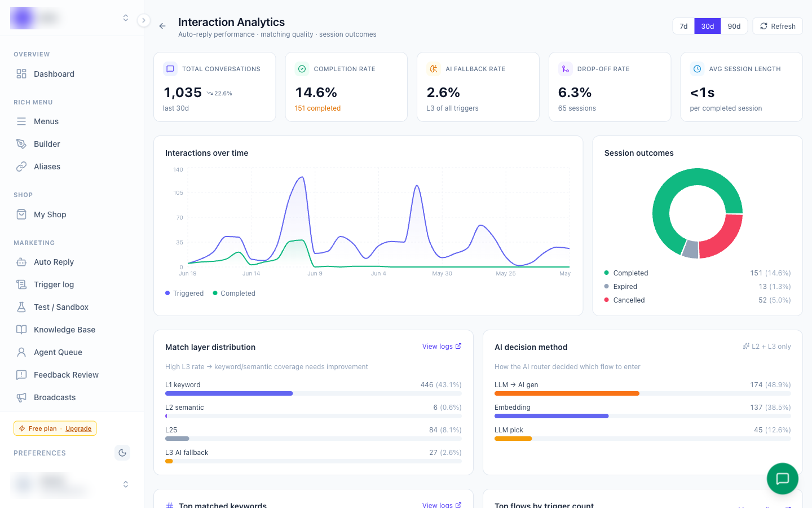
Task: Select the 30d time range
Action: pyautogui.click(x=708, y=26)
